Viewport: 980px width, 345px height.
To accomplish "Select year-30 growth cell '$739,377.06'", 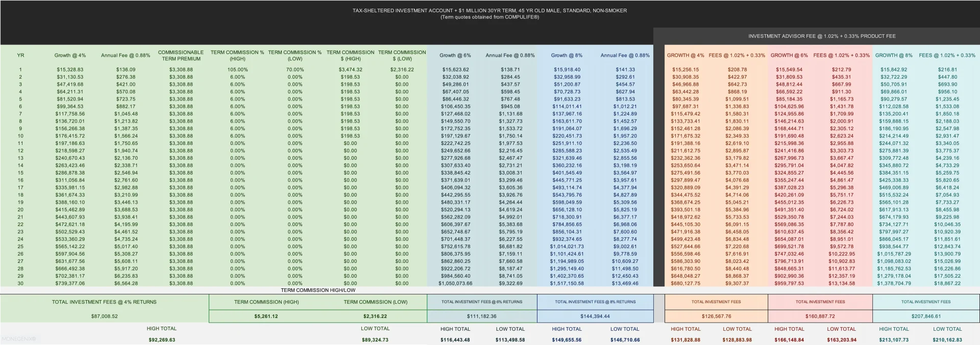I will click(x=70, y=283).
